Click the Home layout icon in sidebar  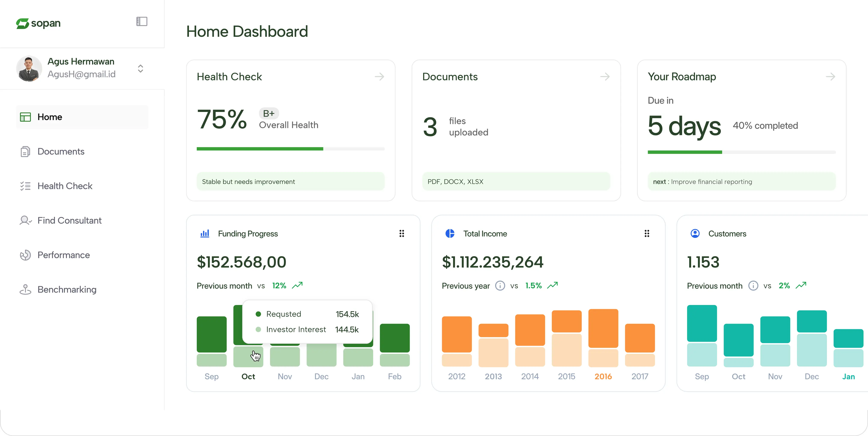[25, 117]
